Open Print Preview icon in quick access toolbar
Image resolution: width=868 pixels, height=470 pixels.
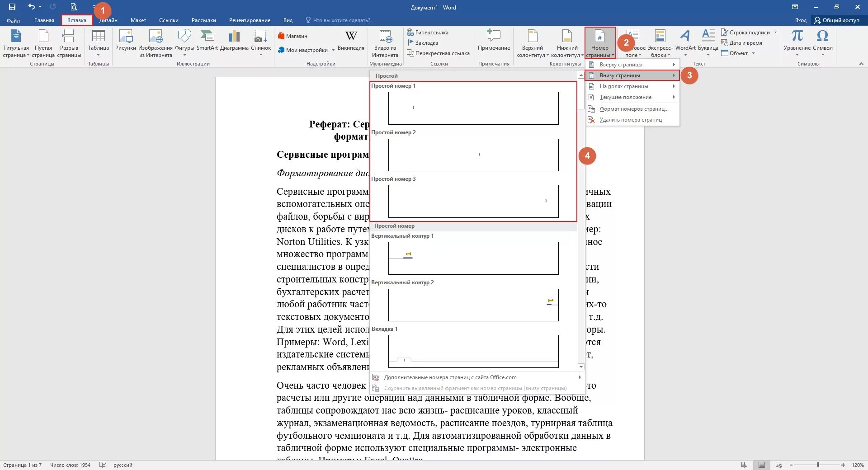tap(74, 7)
